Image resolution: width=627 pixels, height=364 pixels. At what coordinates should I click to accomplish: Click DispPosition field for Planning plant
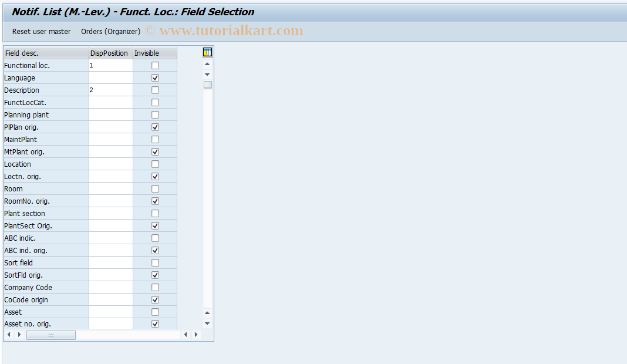[x=111, y=115]
